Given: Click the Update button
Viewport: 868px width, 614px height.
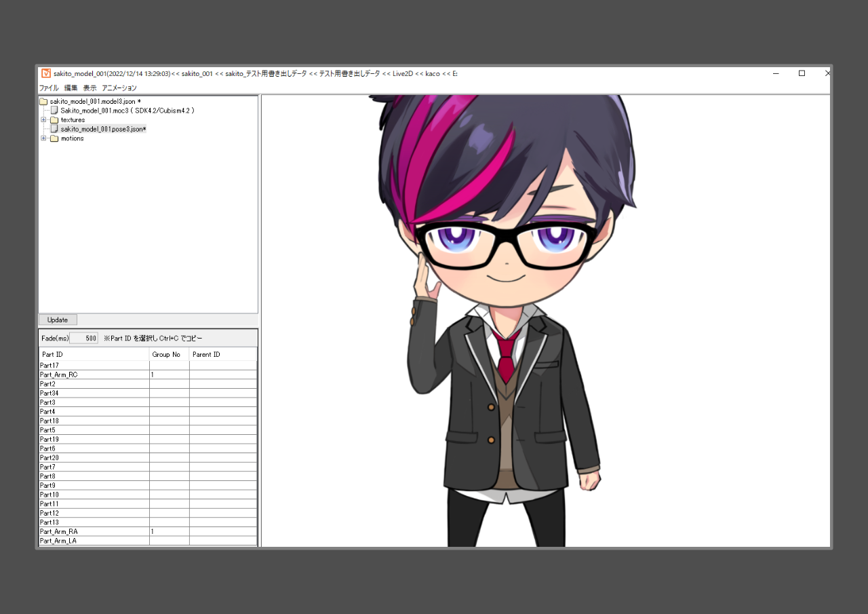Looking at the screenshot, I should 58,320.
